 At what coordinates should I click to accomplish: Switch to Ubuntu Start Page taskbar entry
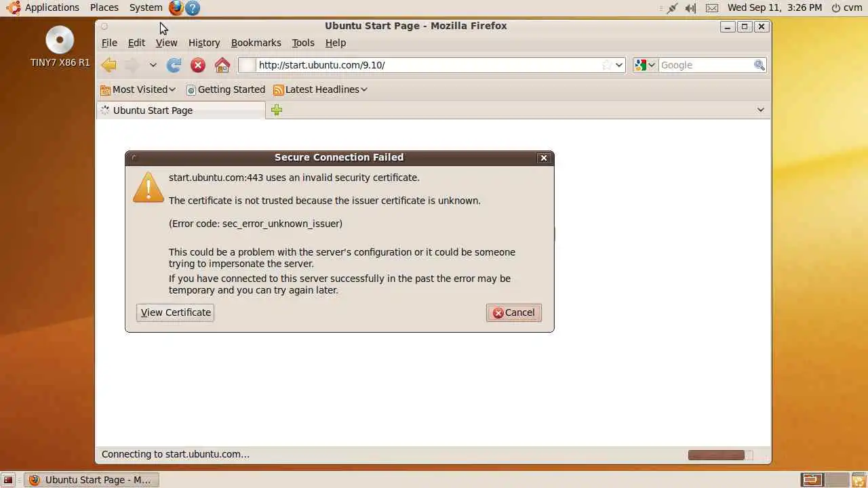90,480
